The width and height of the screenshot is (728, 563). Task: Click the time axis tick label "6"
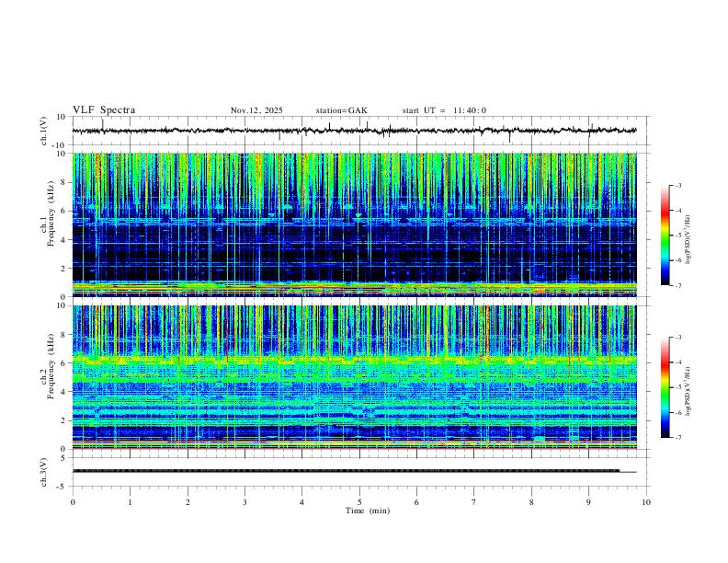coord(417,502)
